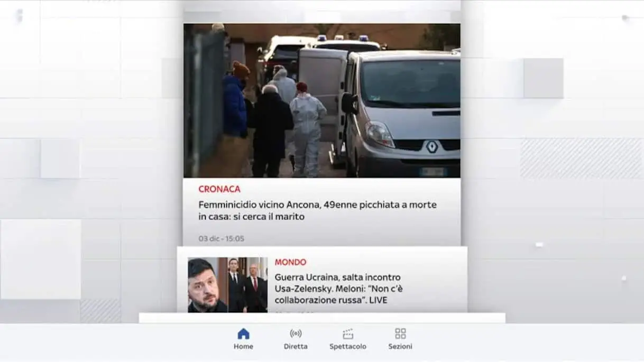Viewport: 644px width, 362px height.
Task: Open the Guerra Ucraina headline
Action: tap(338, 289)
